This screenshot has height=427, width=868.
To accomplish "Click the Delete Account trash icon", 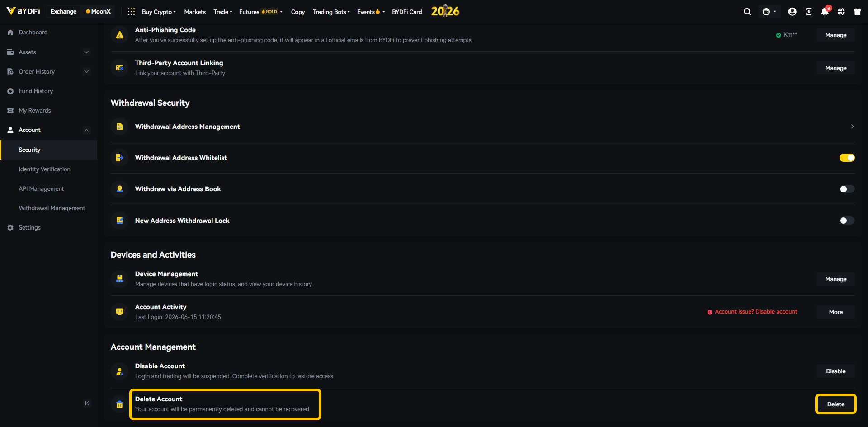I will (120, 404).
